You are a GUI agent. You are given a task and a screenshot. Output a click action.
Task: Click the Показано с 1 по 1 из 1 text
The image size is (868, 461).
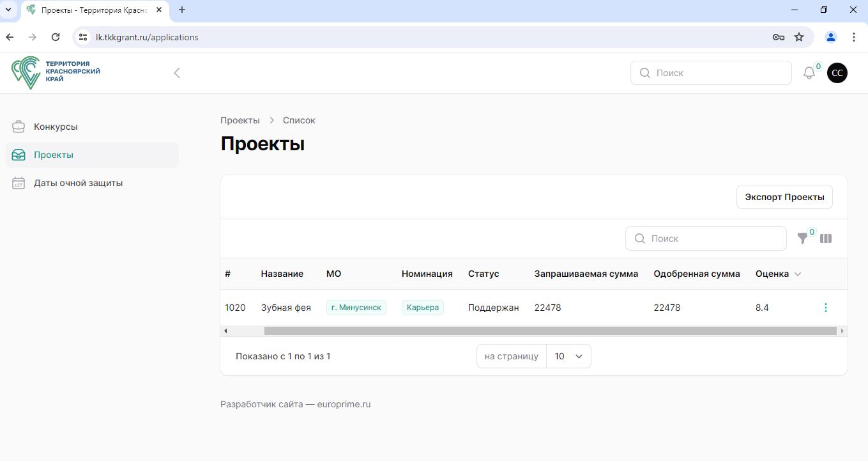coord(283,356)
